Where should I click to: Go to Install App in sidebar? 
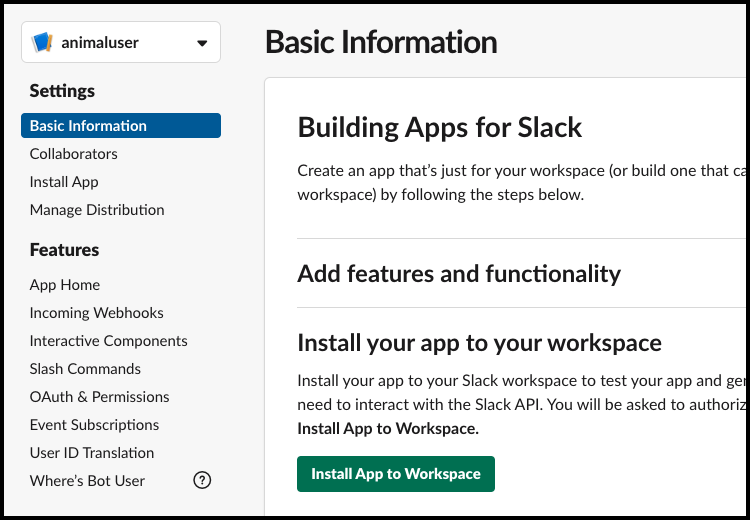(64, 182)
